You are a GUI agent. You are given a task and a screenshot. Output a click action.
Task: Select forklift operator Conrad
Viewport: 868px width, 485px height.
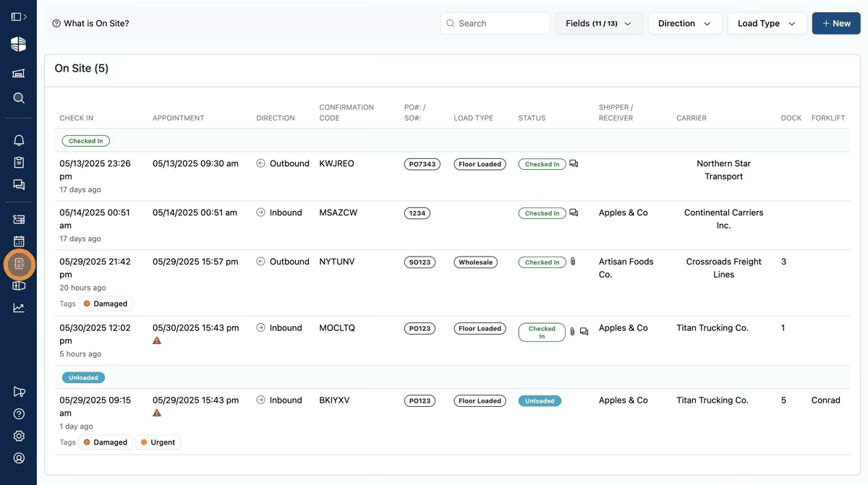point(826,400)
